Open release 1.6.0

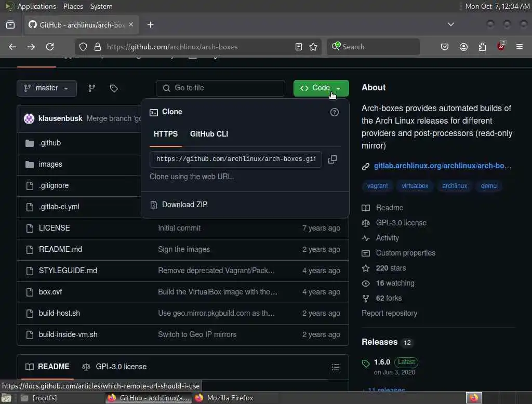[x=382, y=362]
